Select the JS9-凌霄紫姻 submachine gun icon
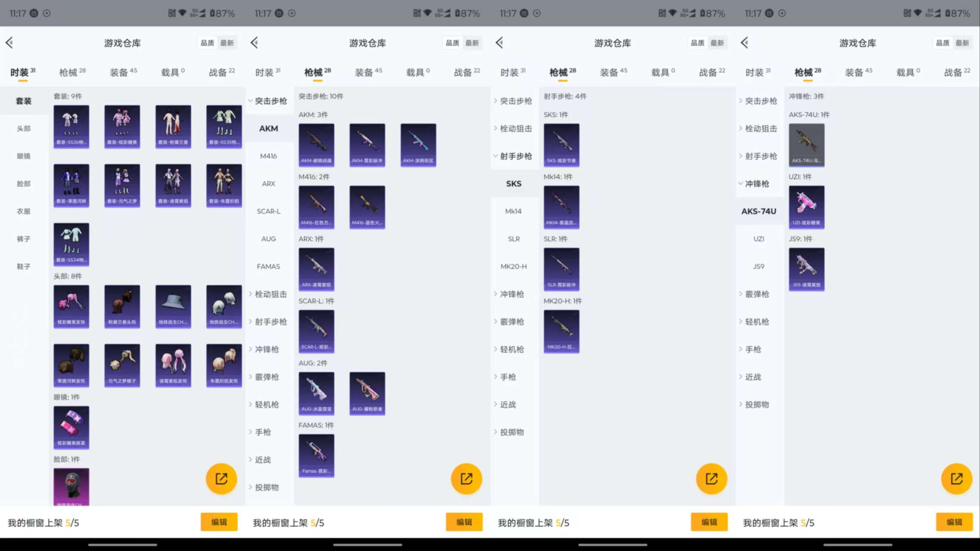 (806, 269)
